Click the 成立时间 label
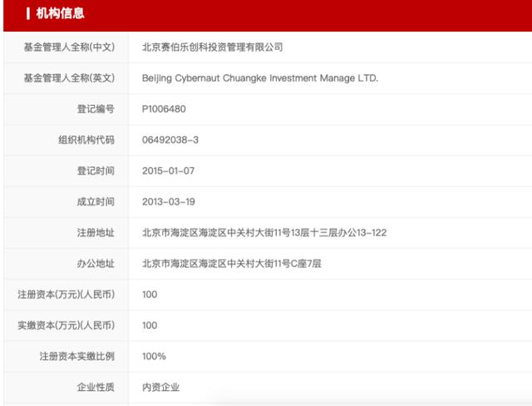Screen dimensions: 532x406 (x=96, y=201)
